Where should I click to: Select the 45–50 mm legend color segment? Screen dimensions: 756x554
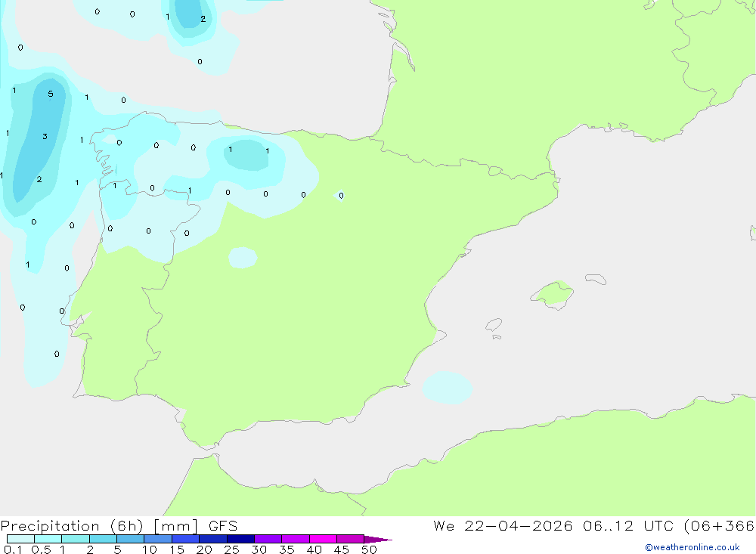[351, 539]
